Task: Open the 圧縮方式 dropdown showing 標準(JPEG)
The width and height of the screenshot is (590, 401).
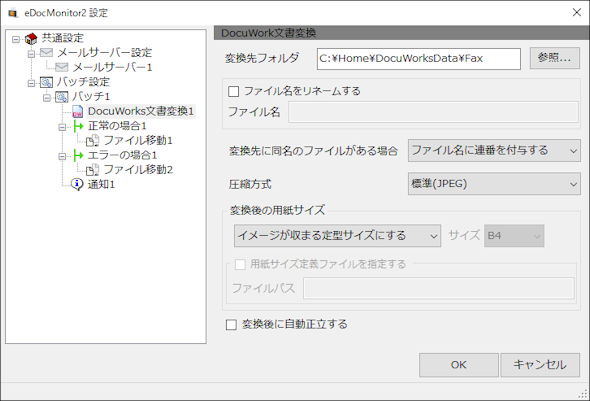Action: click(494, 184)
